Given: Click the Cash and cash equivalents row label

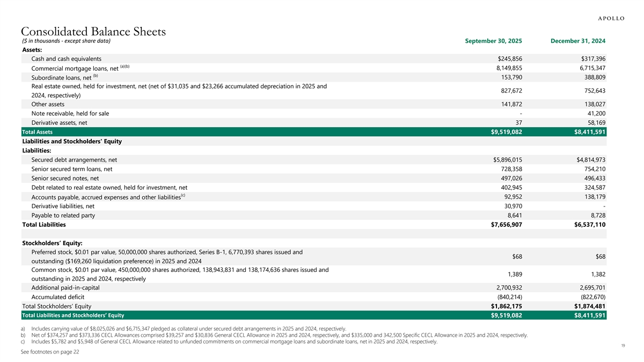Looking at the screenshot, I should [66, 58].
